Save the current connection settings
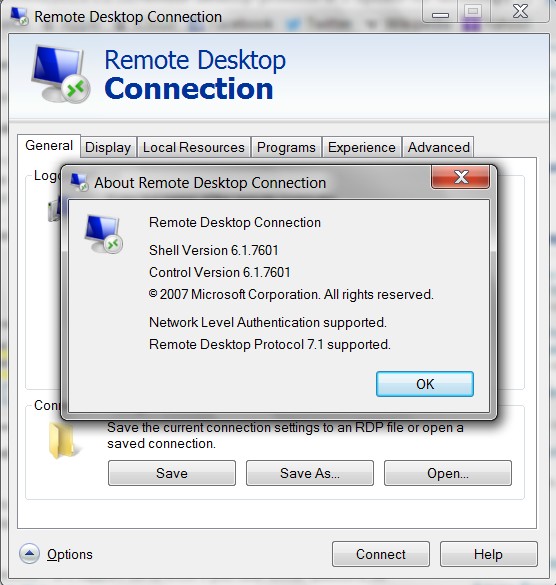This screenshot has height=585, width=556. (x=172, y=473)
